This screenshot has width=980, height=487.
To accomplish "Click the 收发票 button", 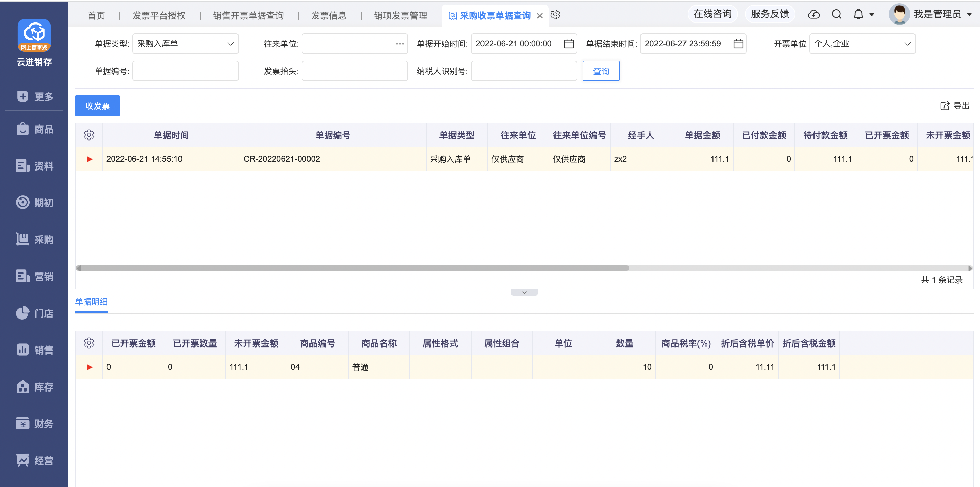I will [97, 106].
